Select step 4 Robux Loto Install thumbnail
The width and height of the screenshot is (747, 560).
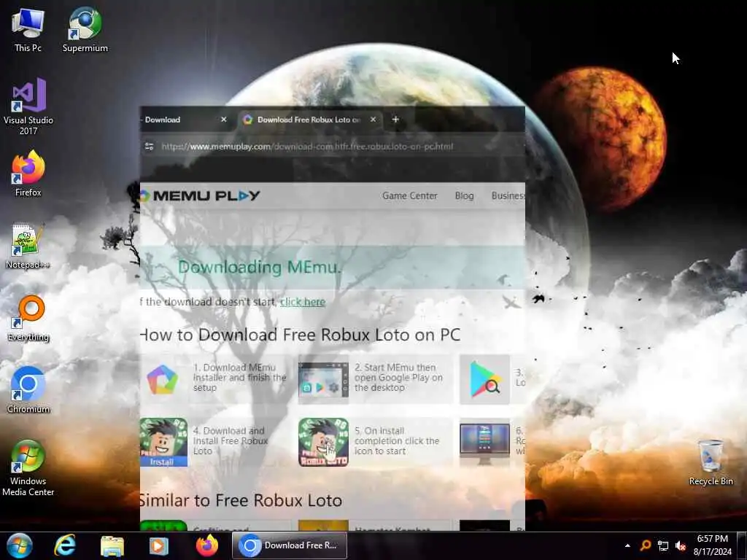pos(163,443)
